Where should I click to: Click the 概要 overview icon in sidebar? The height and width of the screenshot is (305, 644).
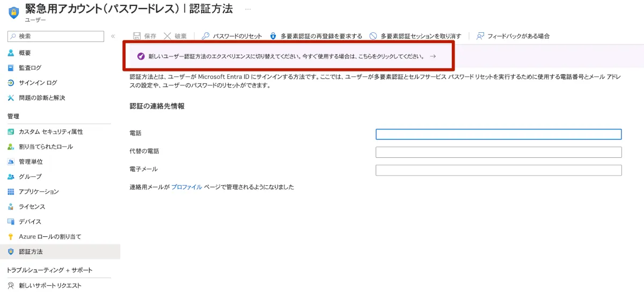(x=11, y=53)
